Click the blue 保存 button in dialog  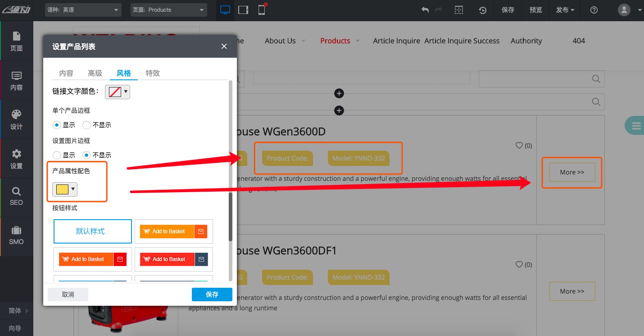click(212, 295)
